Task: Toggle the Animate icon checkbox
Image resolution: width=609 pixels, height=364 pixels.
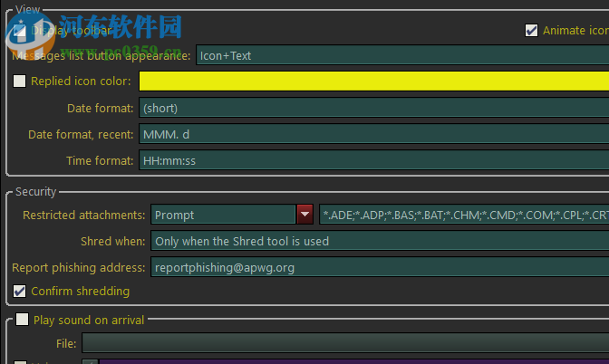Action: tap(531, 30)
